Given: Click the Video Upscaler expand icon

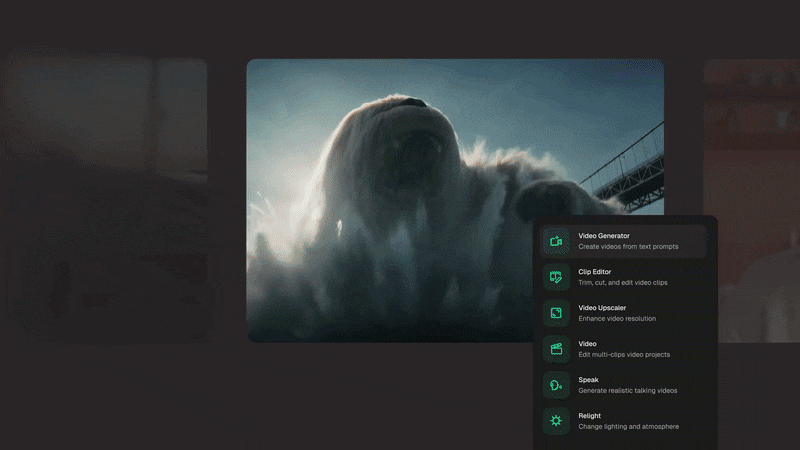Looking at the screenshot, I should coord(556,313).
